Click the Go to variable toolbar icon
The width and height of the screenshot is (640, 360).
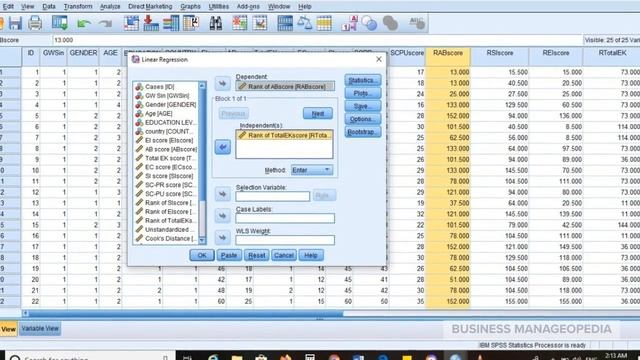151,23
